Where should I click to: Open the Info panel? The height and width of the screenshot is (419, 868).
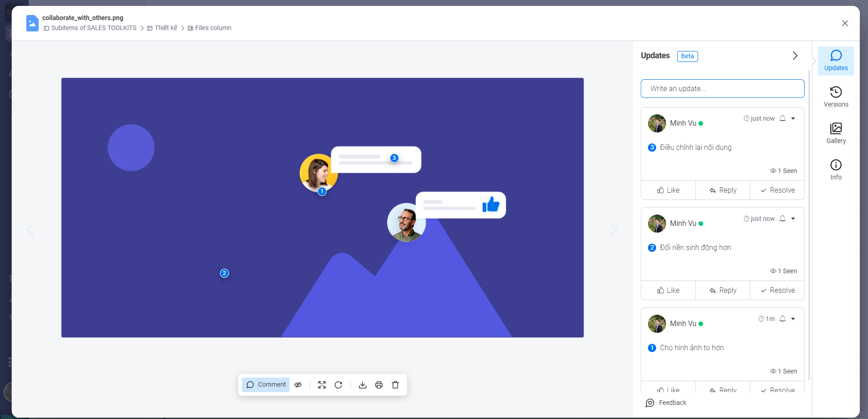[836, 170]
